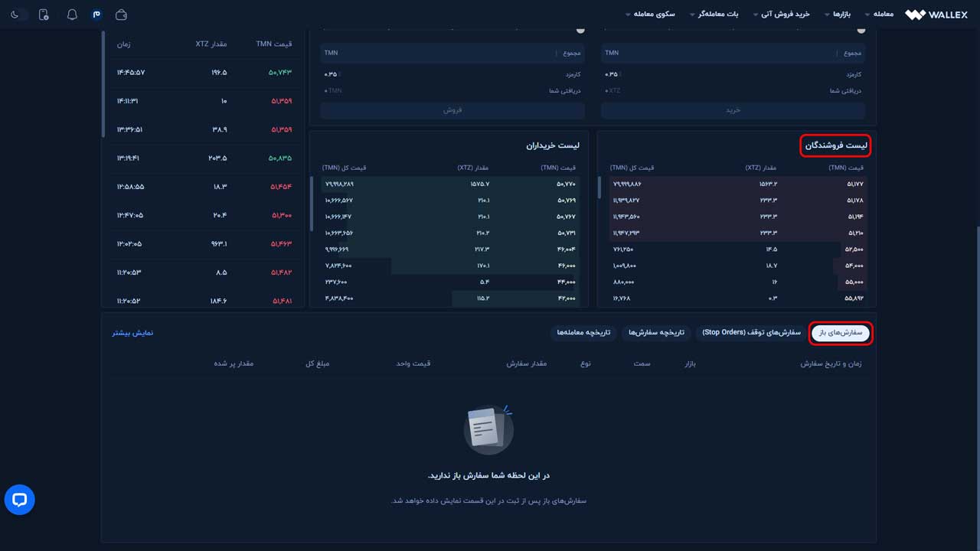The image size is (980, 551).
Task: Select buyer price ۴۶,۰۰۰ row
Action: tap(450, 266)
